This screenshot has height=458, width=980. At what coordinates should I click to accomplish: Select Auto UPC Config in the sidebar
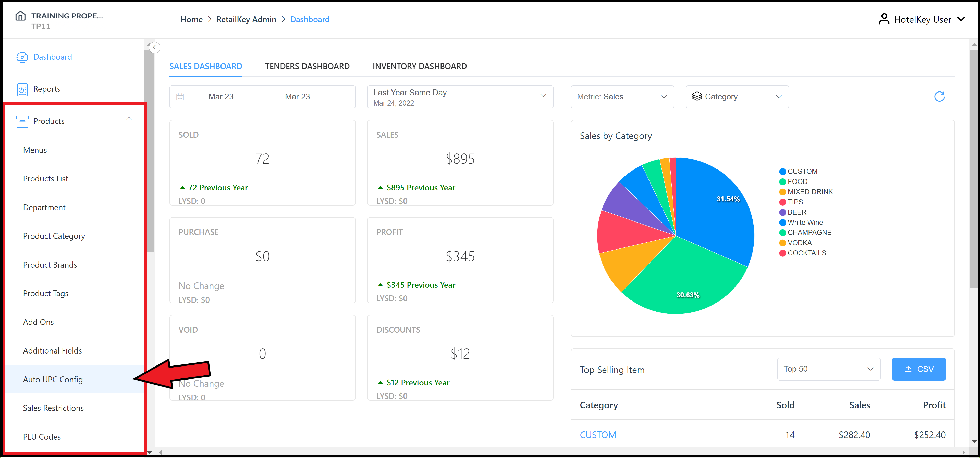[53, 379]
